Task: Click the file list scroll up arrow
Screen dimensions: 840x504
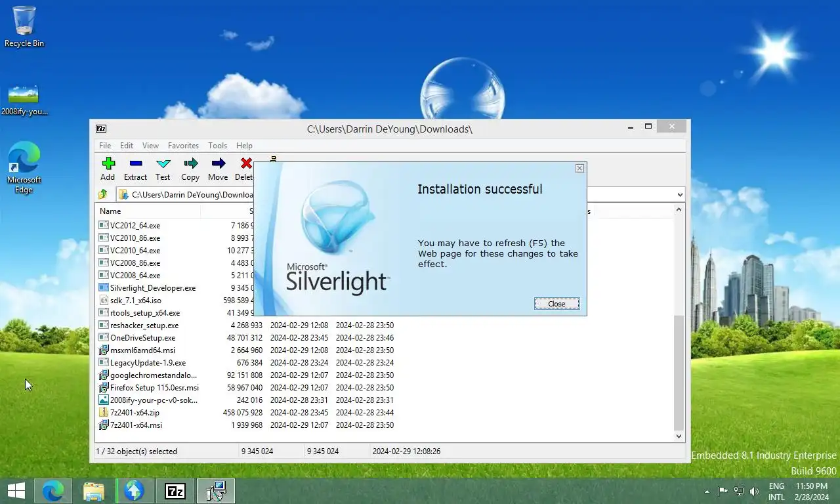Action: click(x=679, y=209)
